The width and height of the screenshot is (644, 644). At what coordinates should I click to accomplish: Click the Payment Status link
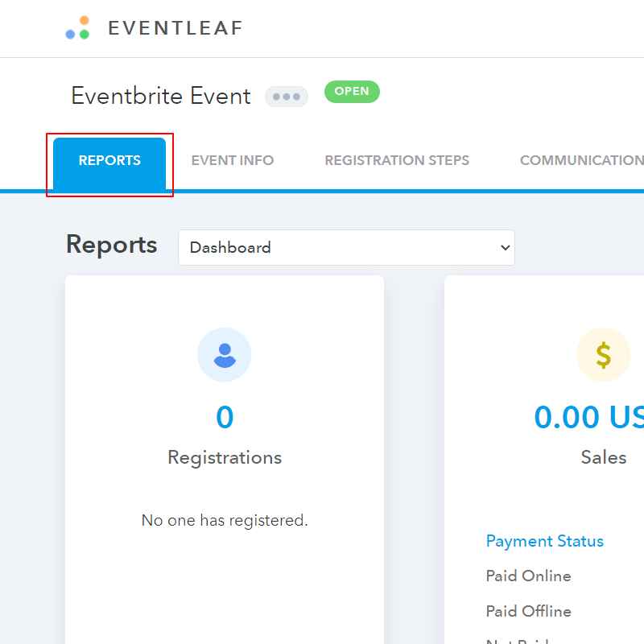pyautogui.click(x=544, y=541)
